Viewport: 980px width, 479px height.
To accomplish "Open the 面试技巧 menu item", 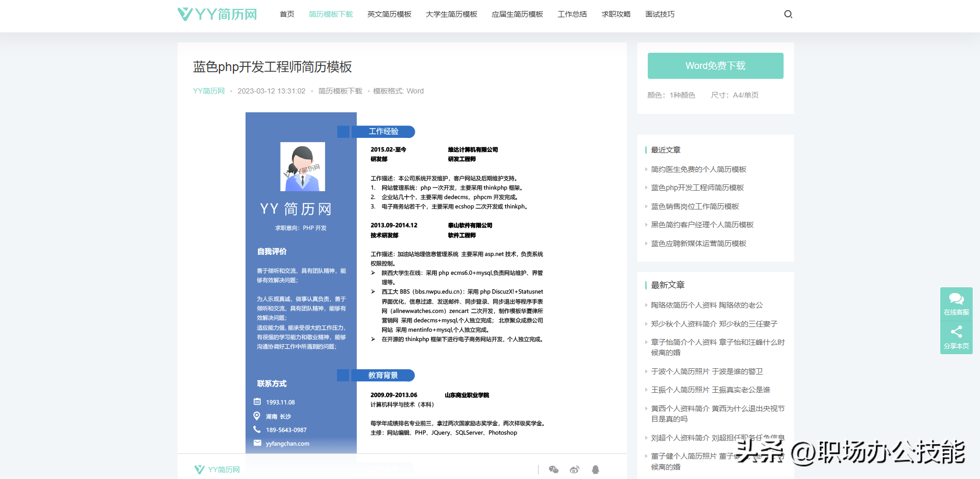I will [660, 14].
